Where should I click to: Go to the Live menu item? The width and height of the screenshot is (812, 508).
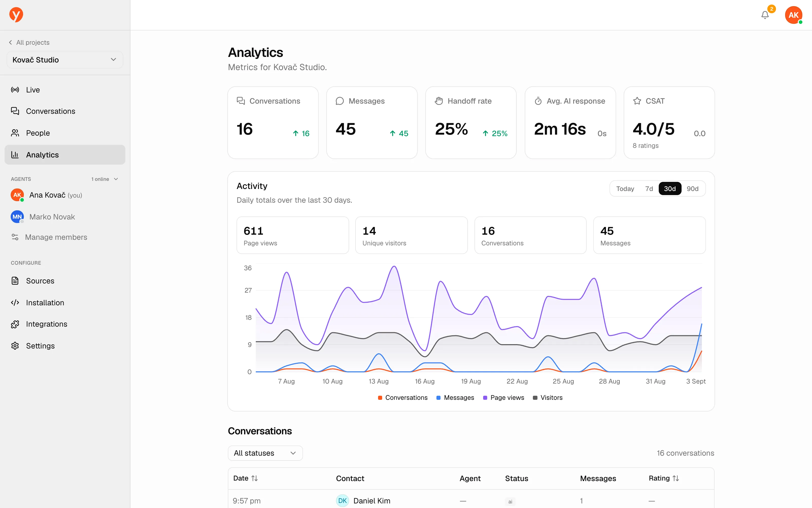click(x=65, y=90)
